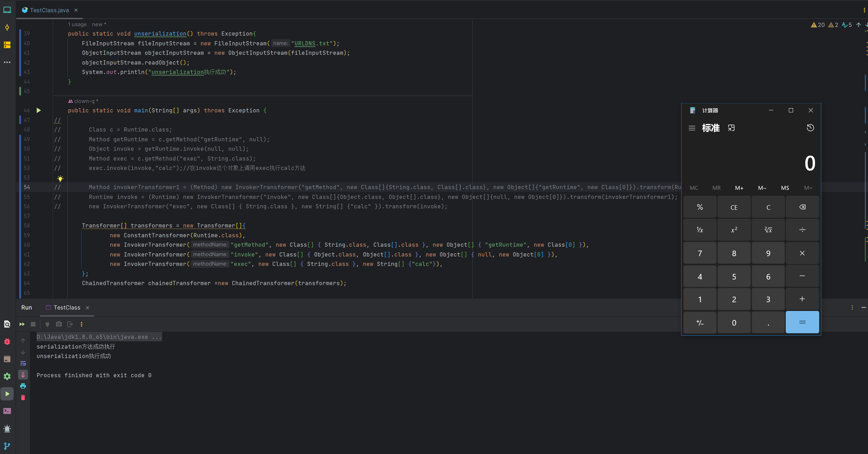Switch to the TestClass run tab
The width and height of the screenshot is (868, 454).
67,307
